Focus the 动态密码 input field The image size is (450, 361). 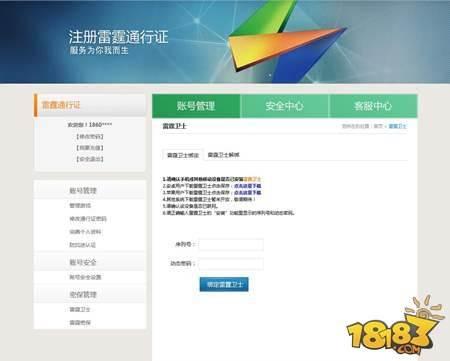click(231, 263)
